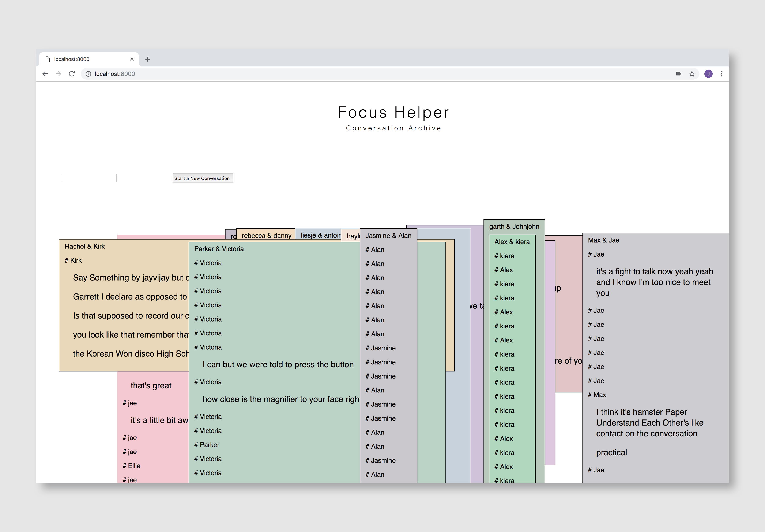Click the second name input field
This screenshot has width=765, height=532.
(145, 178)
